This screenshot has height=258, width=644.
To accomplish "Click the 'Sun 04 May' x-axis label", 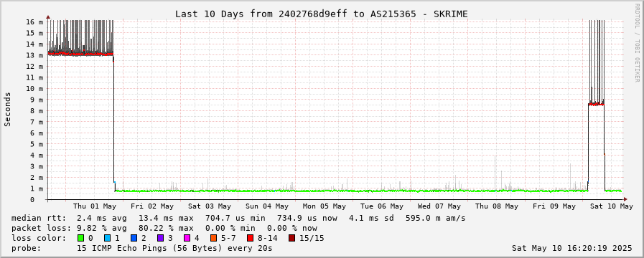I will [267, 206].
